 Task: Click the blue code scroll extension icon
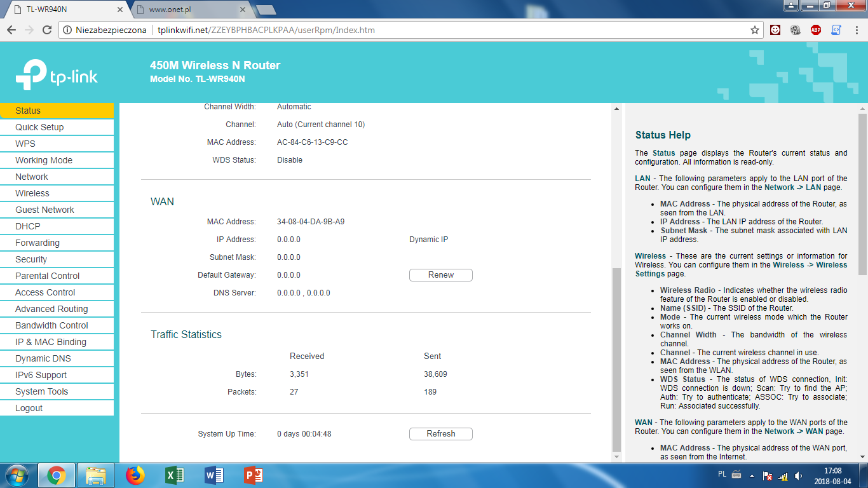tap(836, 30)
